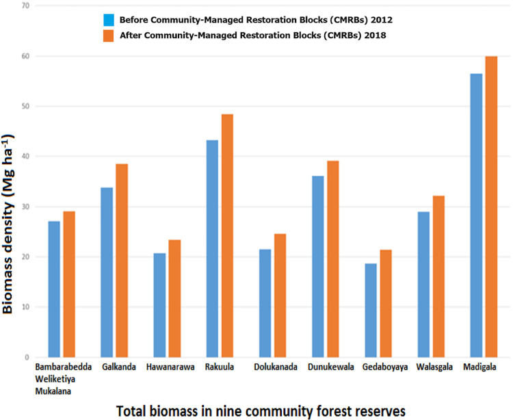
Task: Pick the blue Rakuula bar
Action: click(212, 248)
